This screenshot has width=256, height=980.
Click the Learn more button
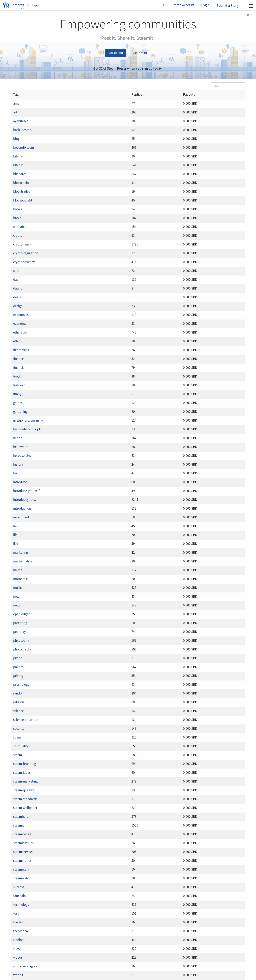click(x=140, y=53)
